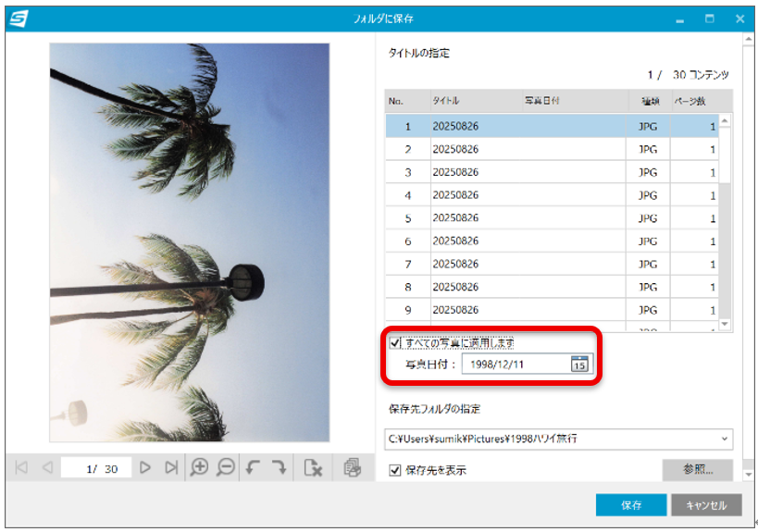Click タイトル column header
Image resolution: width=758 pixels, height=532 pixels.
point(477,101)
